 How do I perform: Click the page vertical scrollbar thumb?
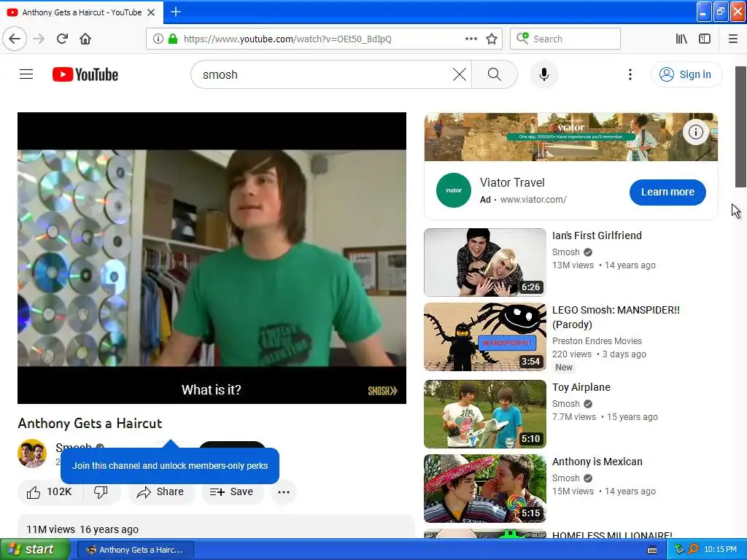tap(740, 127)
